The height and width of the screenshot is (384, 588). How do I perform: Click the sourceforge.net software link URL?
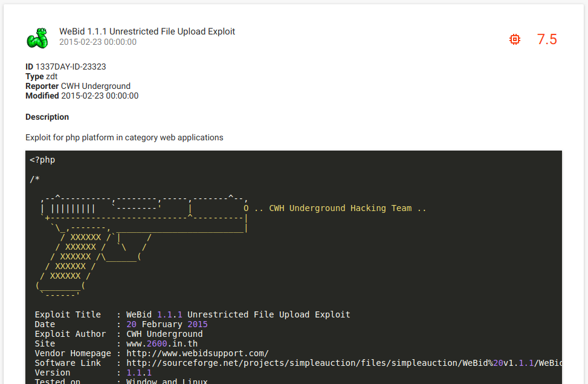pos(341,363)
